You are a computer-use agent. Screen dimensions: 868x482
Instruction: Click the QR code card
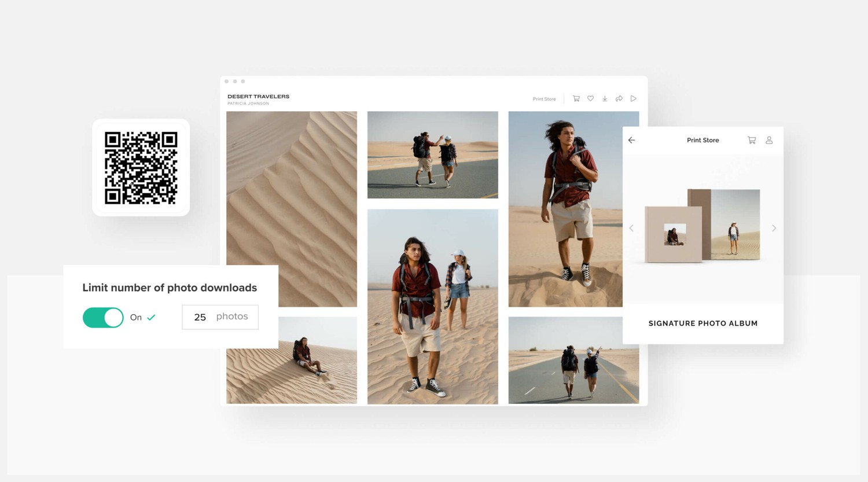[x=141, y=168]
